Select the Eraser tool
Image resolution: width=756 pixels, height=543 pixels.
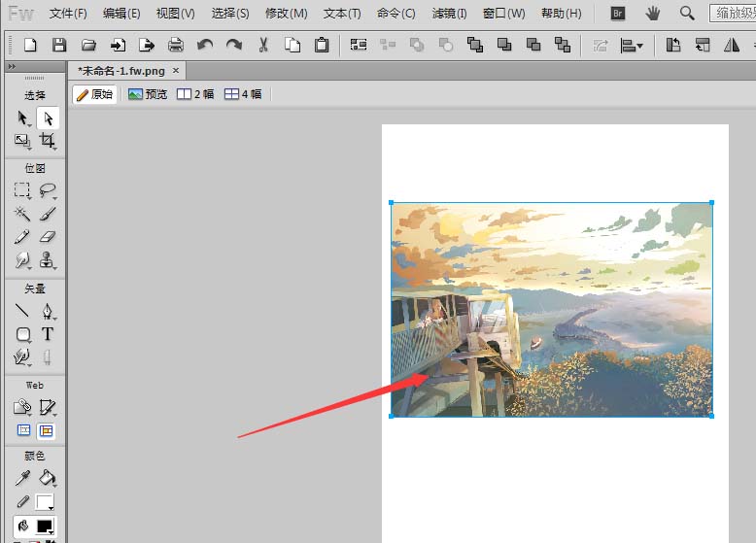pyautogui.click(x=48, y=237)
